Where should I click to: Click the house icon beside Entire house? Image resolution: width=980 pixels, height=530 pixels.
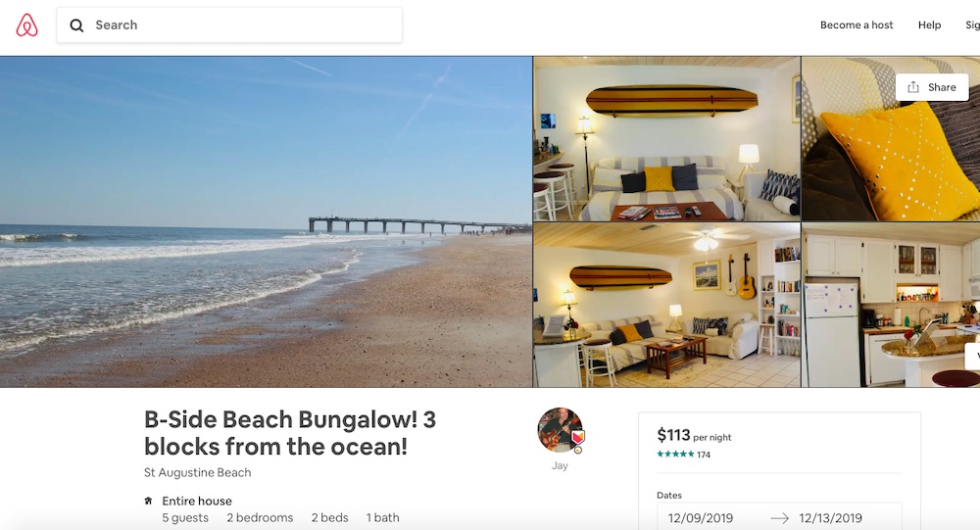coord(148,501)
